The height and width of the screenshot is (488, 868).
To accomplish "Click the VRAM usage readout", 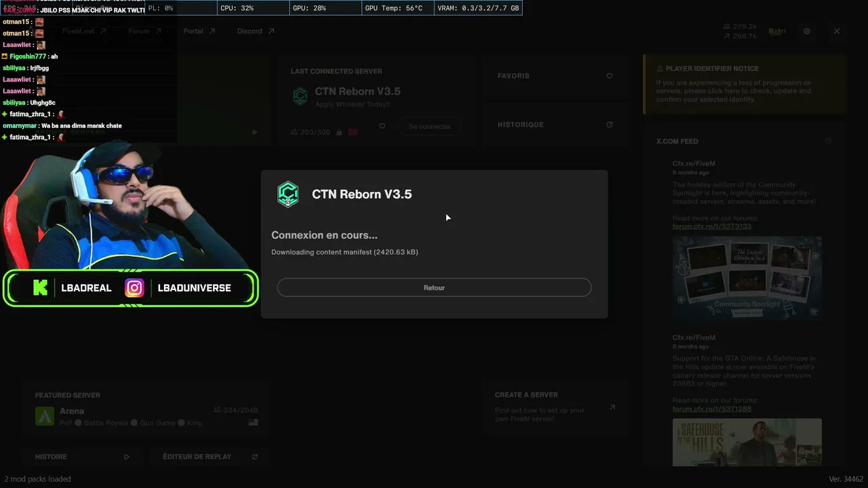I will pos(478,8).
